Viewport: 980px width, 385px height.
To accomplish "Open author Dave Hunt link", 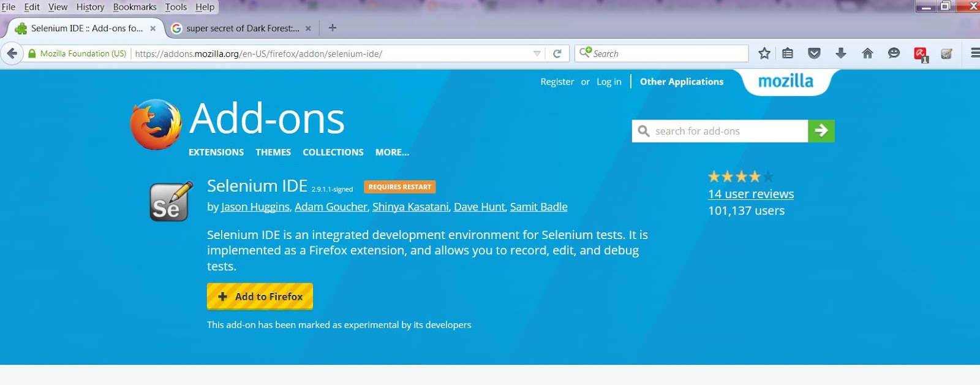I will click(480, 207).
